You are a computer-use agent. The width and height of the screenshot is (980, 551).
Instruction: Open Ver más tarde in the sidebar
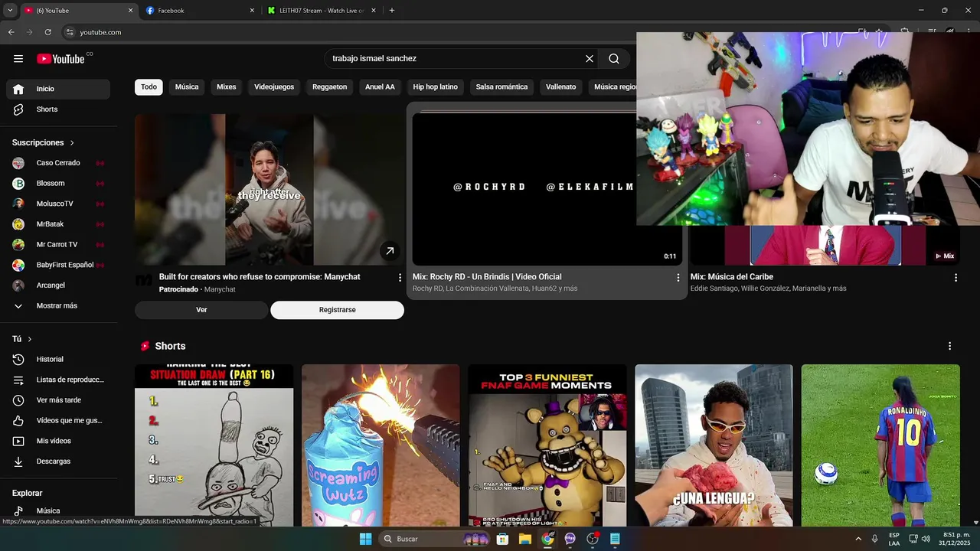(58, 400)
